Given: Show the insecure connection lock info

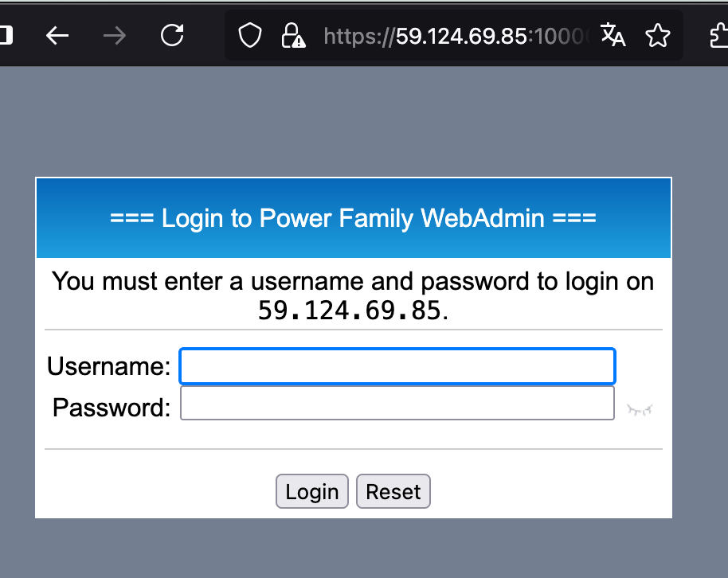Looking at the screenshot, I should pos(293,36).
